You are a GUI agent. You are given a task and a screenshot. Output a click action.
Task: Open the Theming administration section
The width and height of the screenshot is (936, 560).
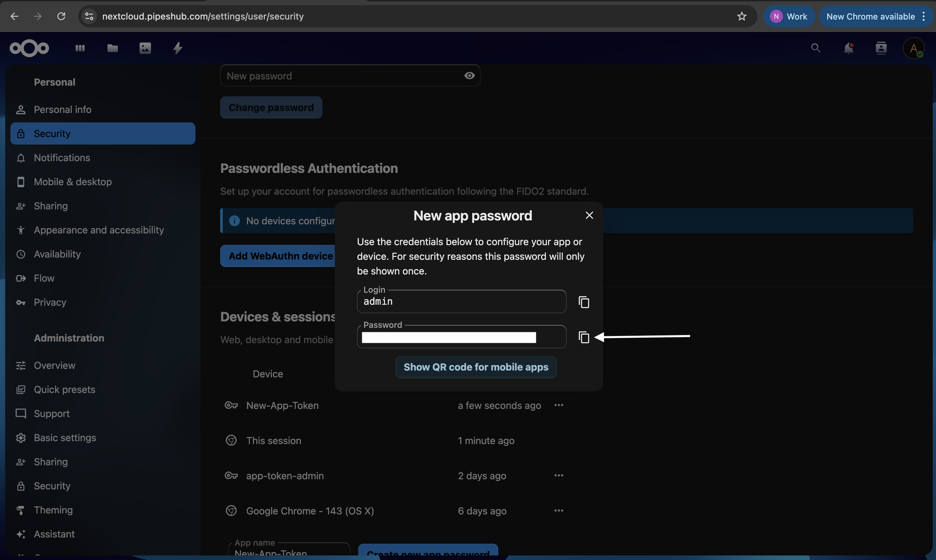[53, 510]
